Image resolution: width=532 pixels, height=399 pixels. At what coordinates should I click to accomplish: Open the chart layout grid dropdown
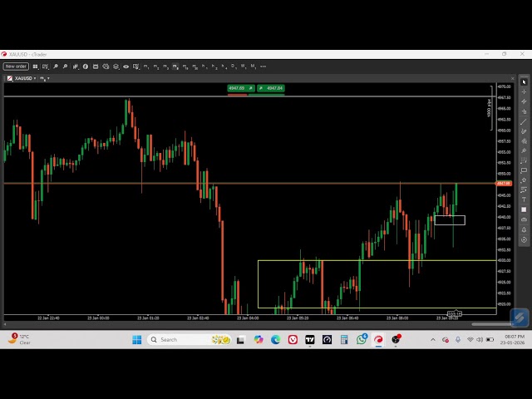click(x=35, y=66)
